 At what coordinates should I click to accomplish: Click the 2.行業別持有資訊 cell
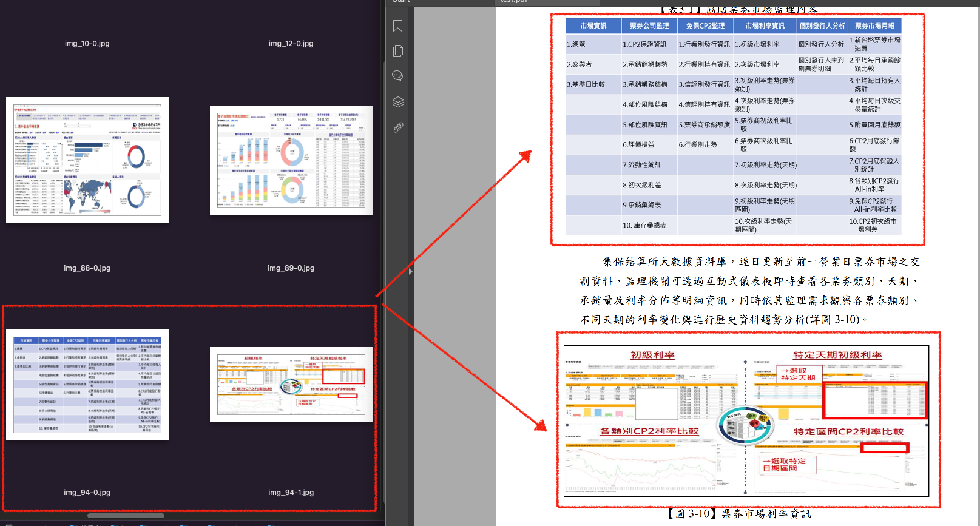click(x=705, y=64)
